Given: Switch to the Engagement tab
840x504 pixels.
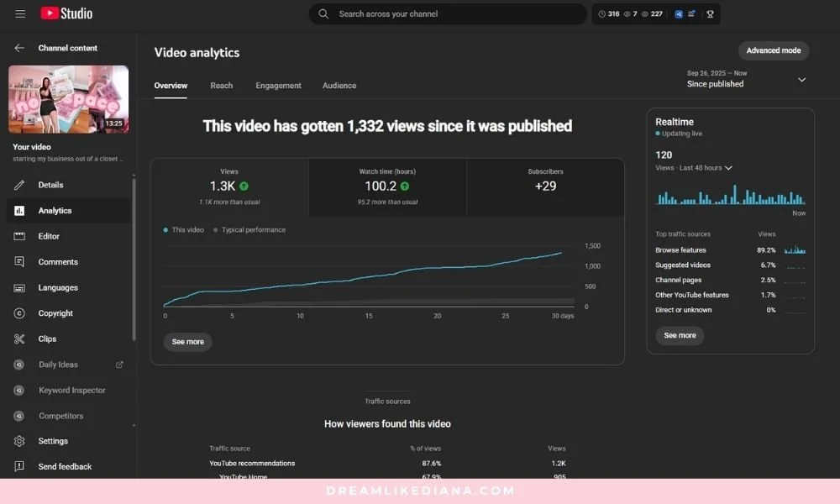Looking at the screenshot, I should tap(279, 86).
